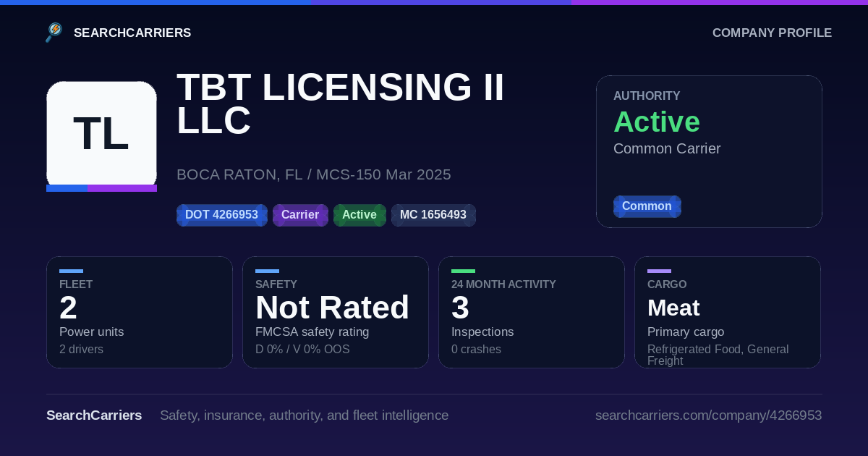The image size is (868, 456).
Task: Click the green Active badge
Action: [359, 215]
